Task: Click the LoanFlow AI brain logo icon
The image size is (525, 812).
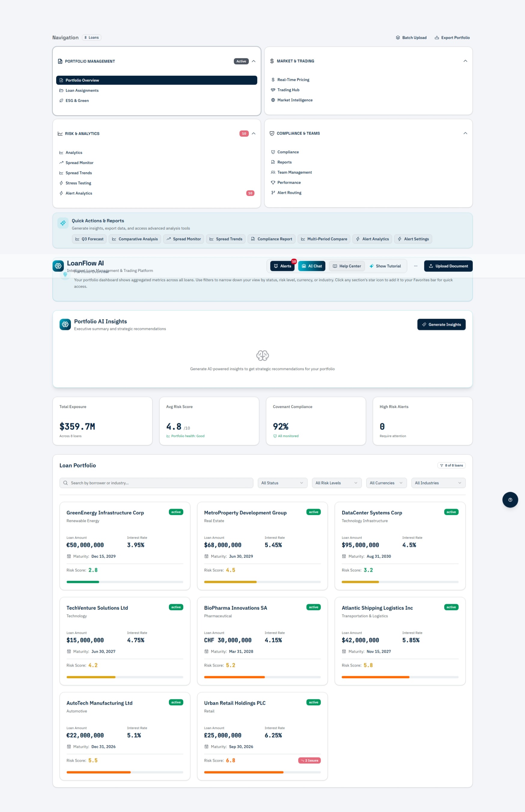Action: (58, 266)
